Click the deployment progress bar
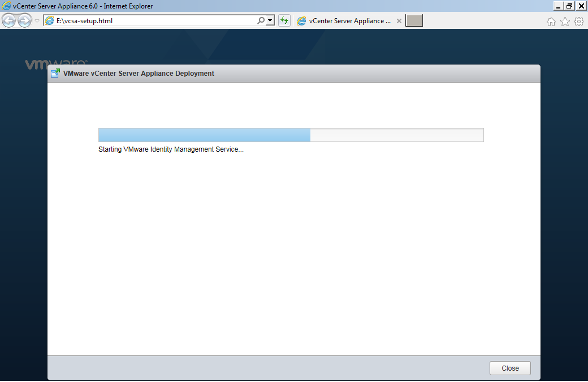588x382 pixels. tap(291, 135)
